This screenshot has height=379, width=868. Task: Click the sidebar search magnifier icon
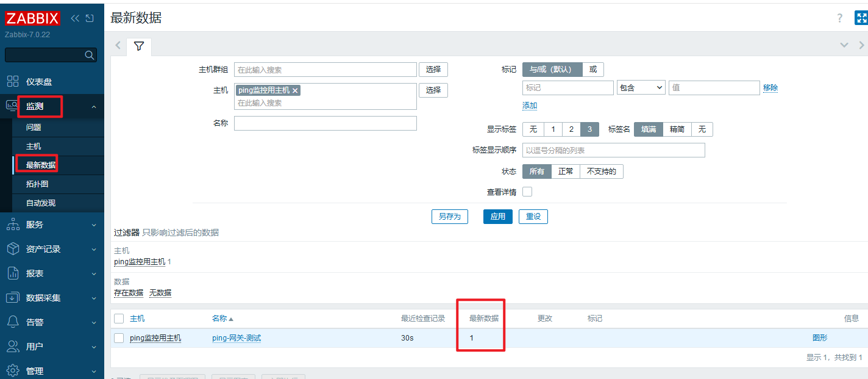pos(90,56)
